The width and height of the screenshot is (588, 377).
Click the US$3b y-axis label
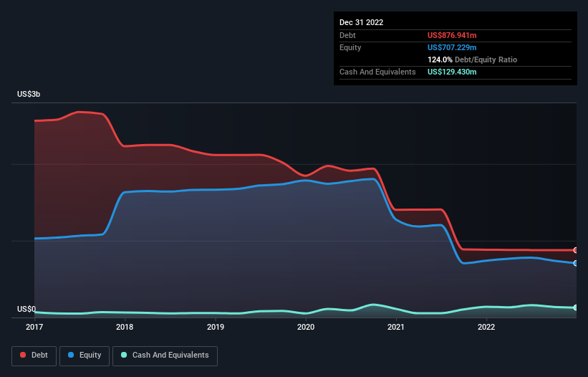point(29,94)
